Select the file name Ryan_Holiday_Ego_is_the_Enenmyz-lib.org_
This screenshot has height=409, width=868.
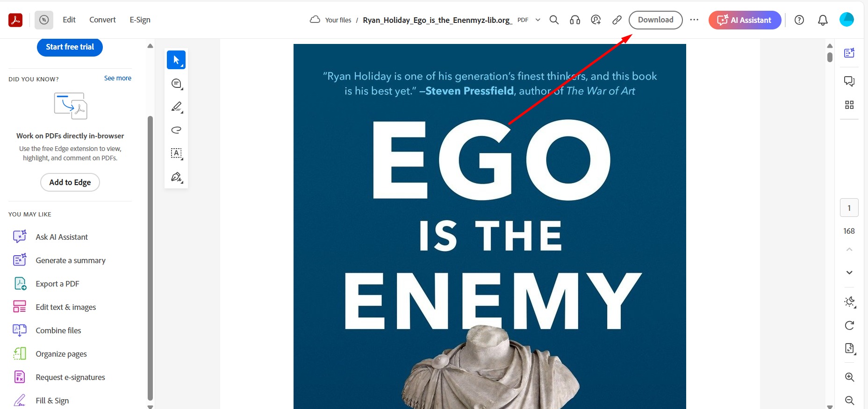pyautogui.click(x=438, y=20)
